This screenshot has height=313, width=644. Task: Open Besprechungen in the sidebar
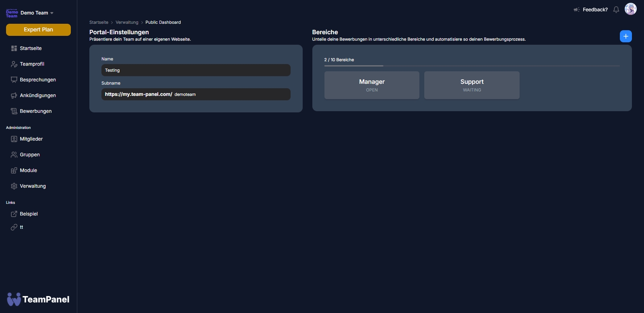(x=37, y=80)
